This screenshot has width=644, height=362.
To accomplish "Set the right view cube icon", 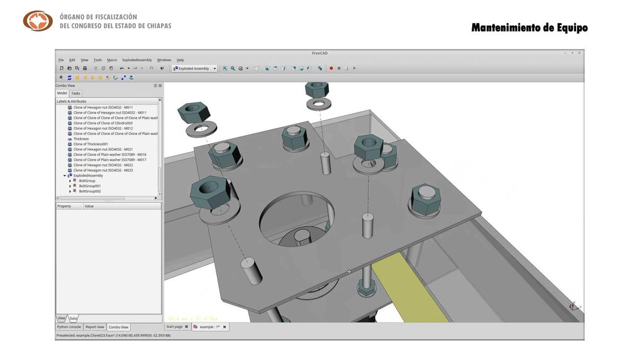I will pos(283,68).
